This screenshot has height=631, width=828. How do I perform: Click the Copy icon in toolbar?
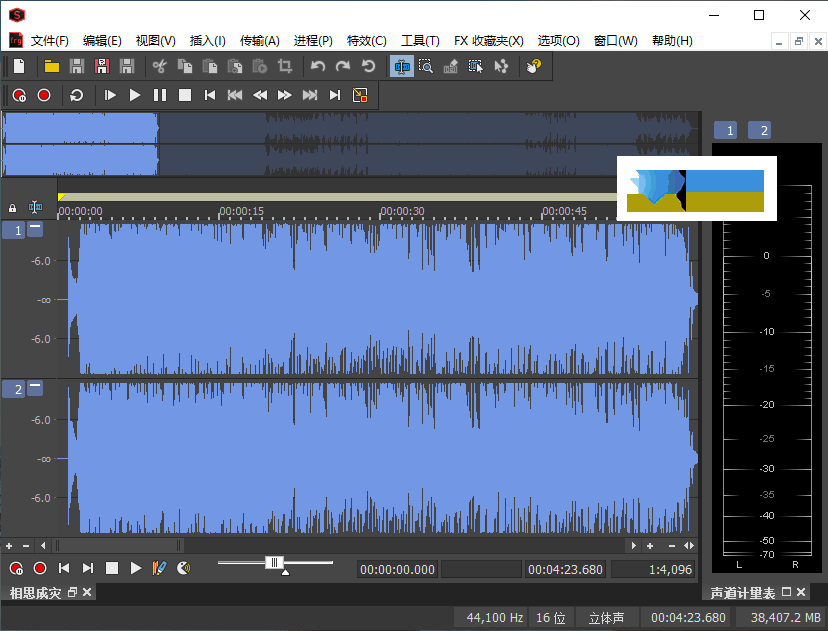[x=184, y=66]
